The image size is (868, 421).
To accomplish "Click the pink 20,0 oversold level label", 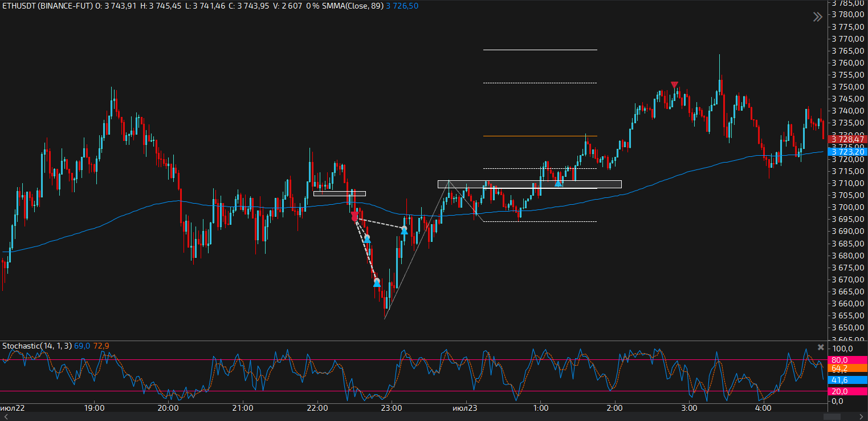I will click(x=840, y=391).
